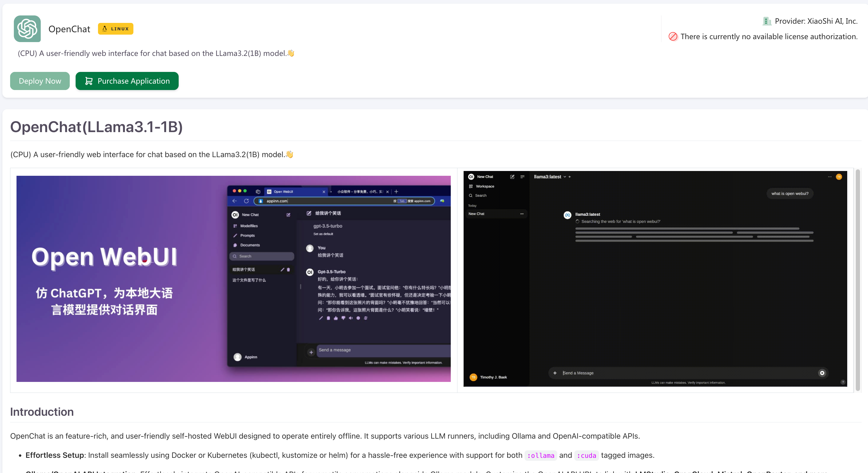
Task: Click the Purchase Application button
Action: [x=127, y=81]
